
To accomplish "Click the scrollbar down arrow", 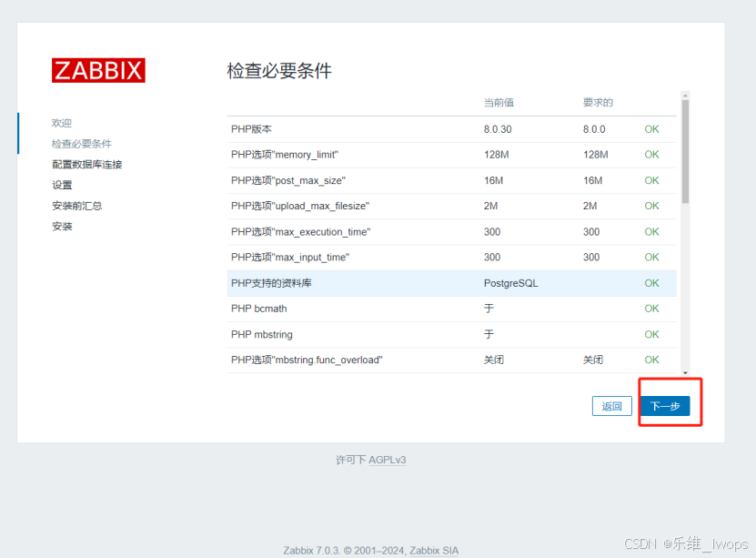I will 685,373.
